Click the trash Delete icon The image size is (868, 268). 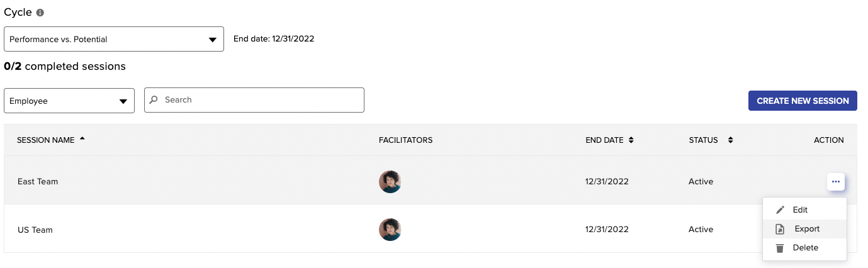pos(780,248)
